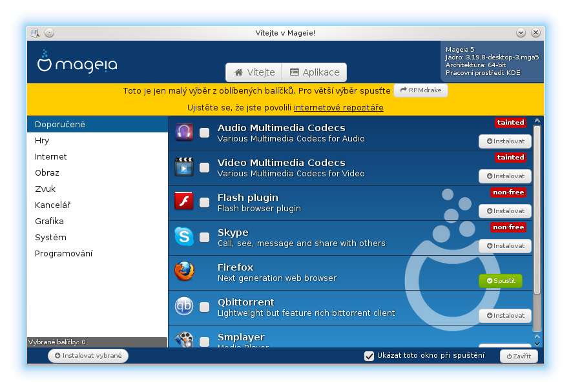Click Instalovat for Flash plugin
571x392 pixels.
[x=505, y=211]
